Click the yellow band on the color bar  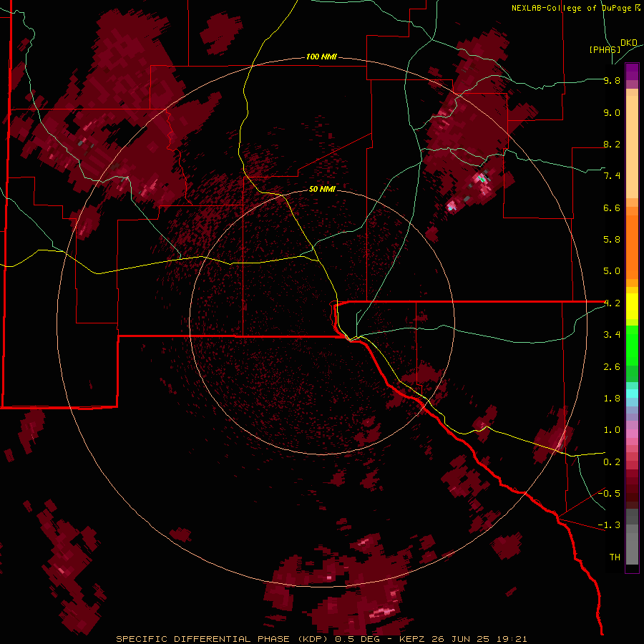tap(632, 306)
